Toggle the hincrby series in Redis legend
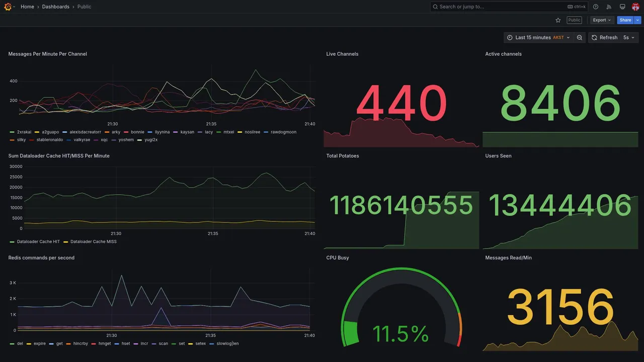Image resolution: width=644 pixels, height=362 pixels. (x=77, y=344)
